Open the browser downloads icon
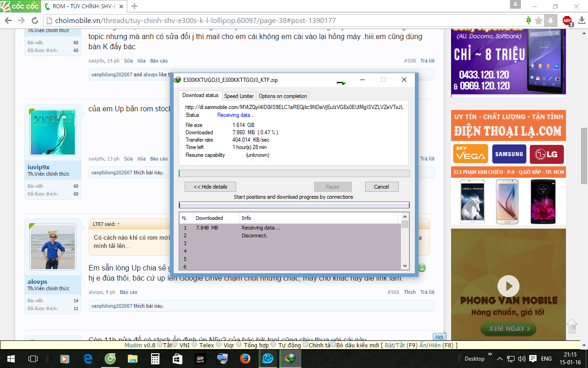 [581, 21]
